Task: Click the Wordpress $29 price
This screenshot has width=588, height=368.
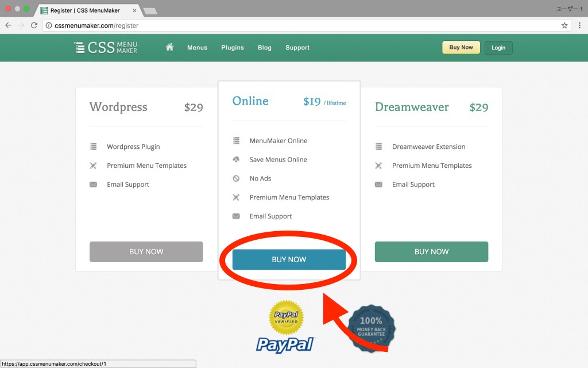Action: [194, 108]
